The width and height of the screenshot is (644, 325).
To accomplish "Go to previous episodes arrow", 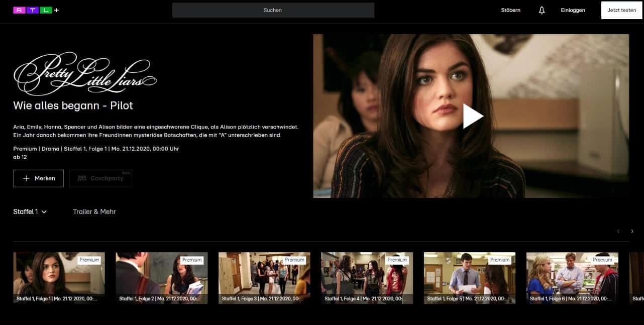I will click(618, 231).
